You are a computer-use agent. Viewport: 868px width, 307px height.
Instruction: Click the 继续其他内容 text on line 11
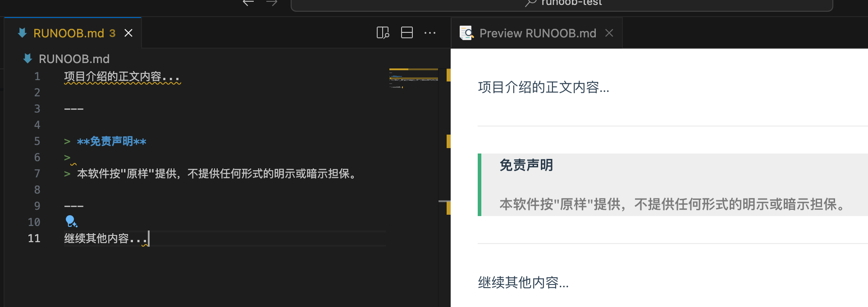97,239
